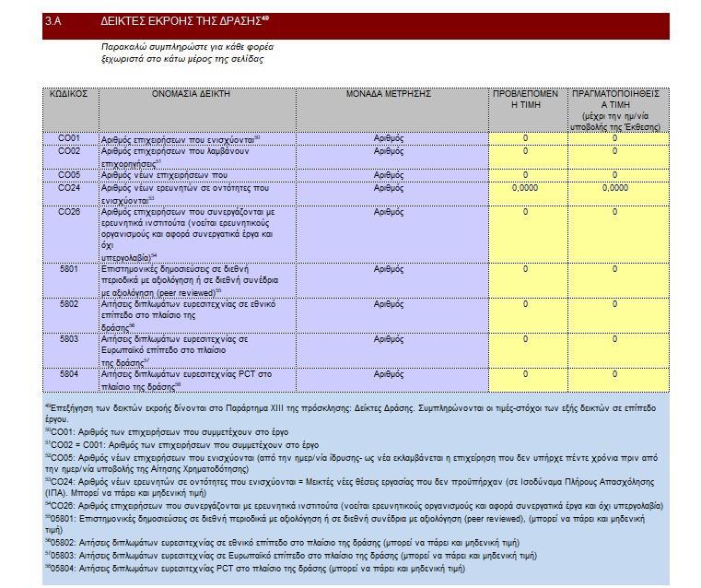Viewport: 701px width, 588px height.
Task: Click the 5803 realized value field
Action: pos(618,350)
